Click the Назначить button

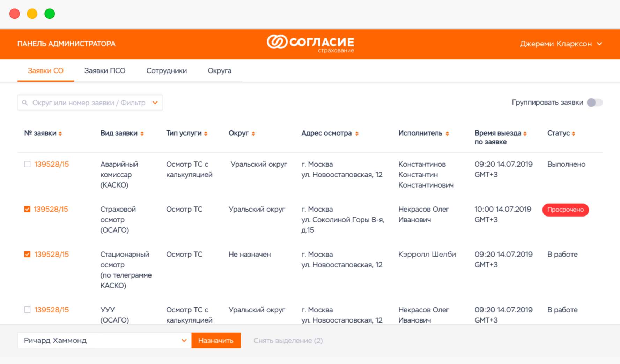[x=216, y=340]
